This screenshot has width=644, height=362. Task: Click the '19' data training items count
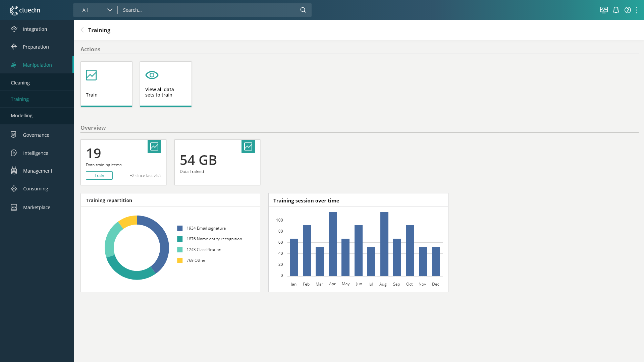pos(94,154)
